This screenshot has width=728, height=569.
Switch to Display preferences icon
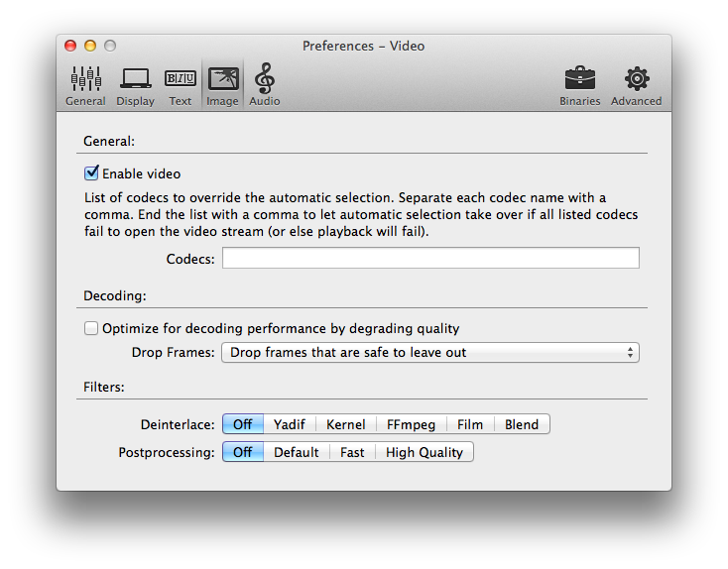pyautogui.click(x=135, y=85)
